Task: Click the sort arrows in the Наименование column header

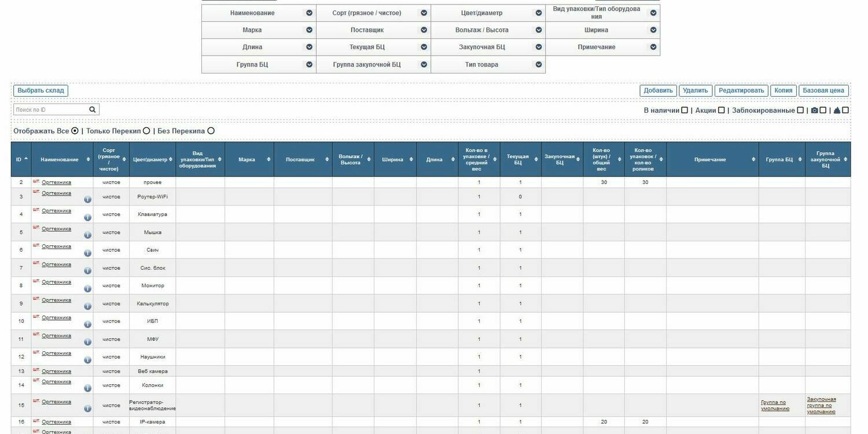Action: point(89,160)
